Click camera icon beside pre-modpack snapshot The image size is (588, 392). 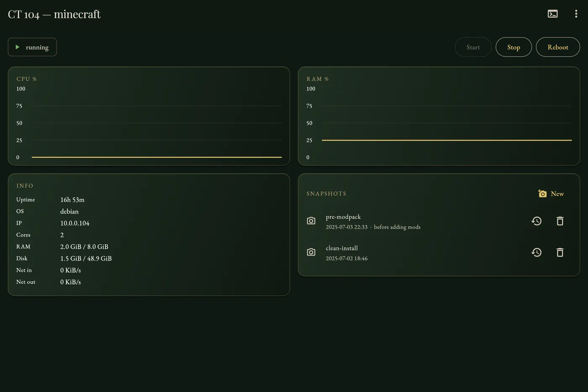coord(311,221)
